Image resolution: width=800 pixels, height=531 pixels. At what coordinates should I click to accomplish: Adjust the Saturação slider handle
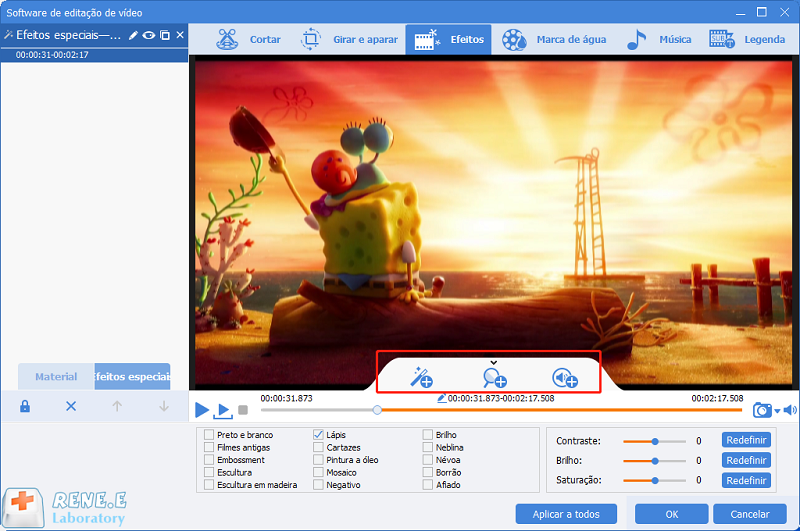click(x=655, y=480)
